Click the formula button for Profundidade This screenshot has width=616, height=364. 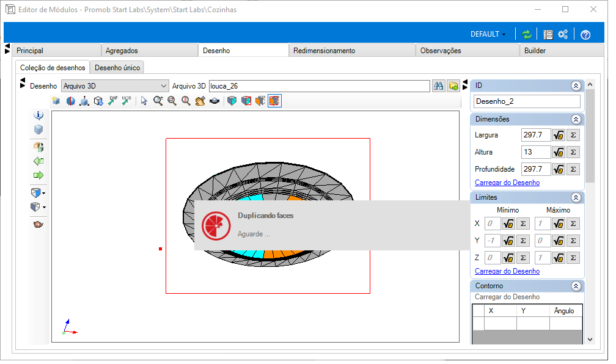(x=559, y=169)
